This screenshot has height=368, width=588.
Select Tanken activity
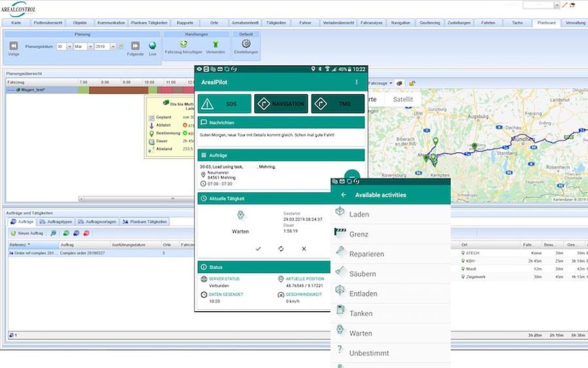coord(391,313)
